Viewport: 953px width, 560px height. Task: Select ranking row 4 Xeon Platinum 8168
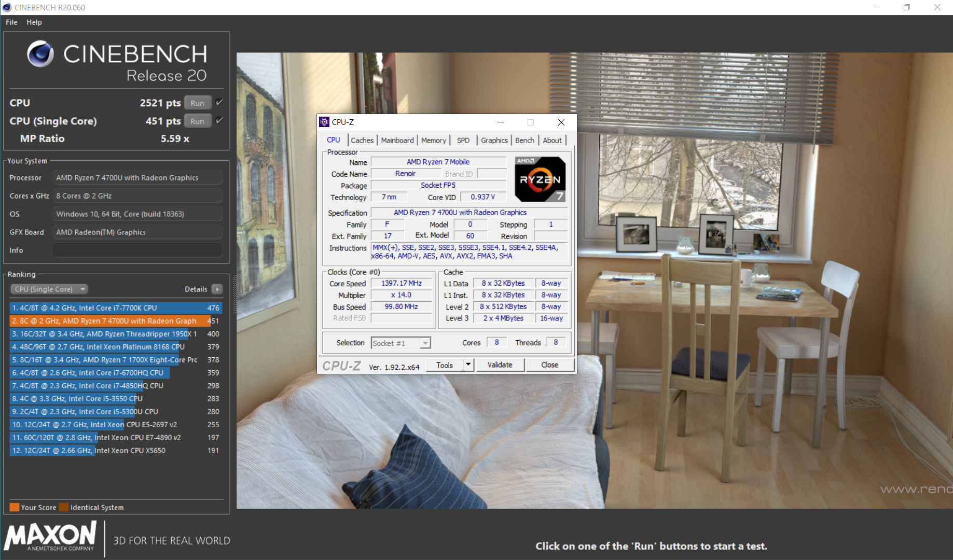point(116,346)
